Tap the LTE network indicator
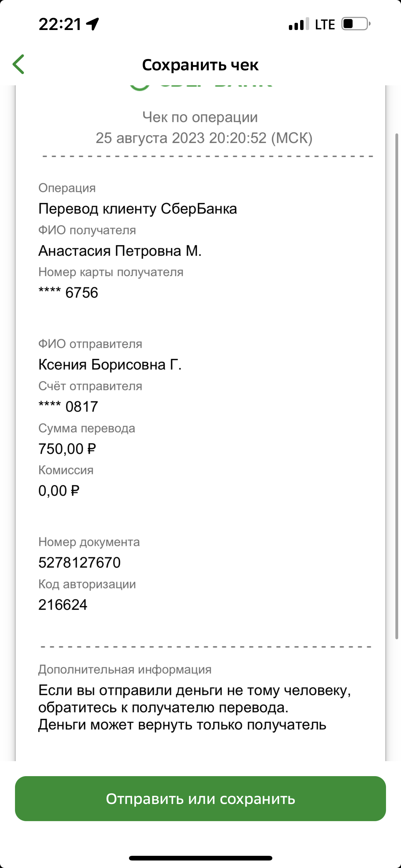 (x=325, y=24)
